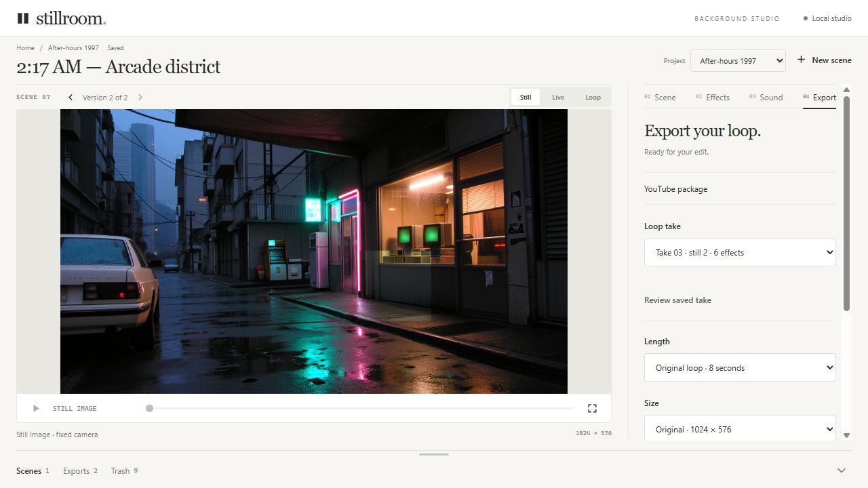
Task: Click the arcade street preview image
Action: (x=314, y=251)
